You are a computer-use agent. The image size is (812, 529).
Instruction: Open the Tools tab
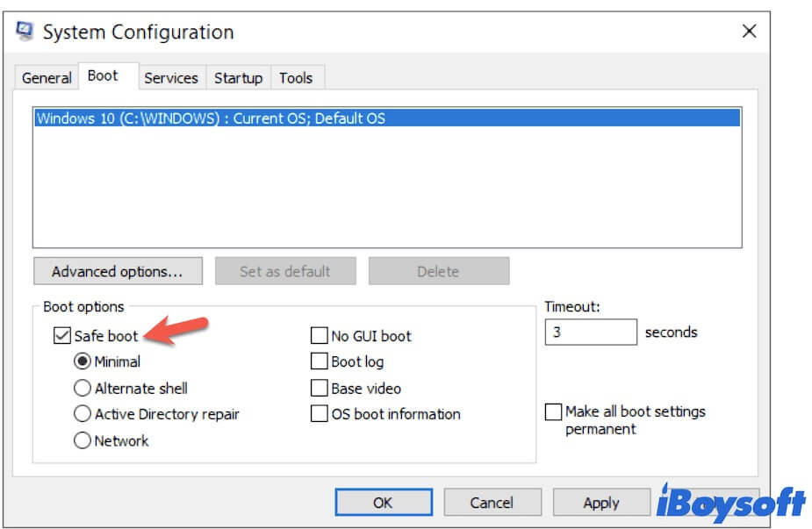click(297, 78)
